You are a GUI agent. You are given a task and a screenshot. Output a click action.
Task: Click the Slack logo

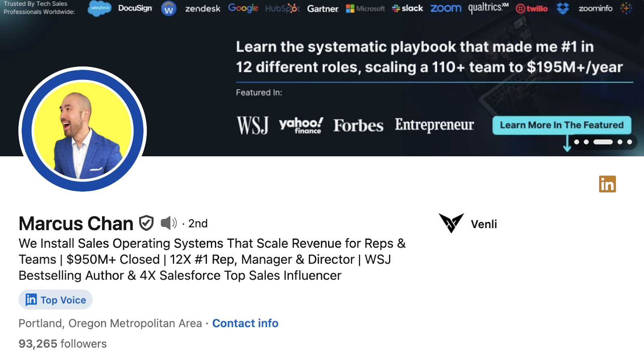407,8
